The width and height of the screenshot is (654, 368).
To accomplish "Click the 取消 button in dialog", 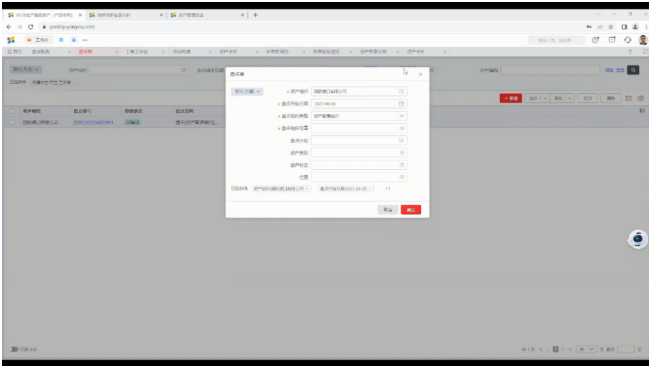I will click(388, 210).
